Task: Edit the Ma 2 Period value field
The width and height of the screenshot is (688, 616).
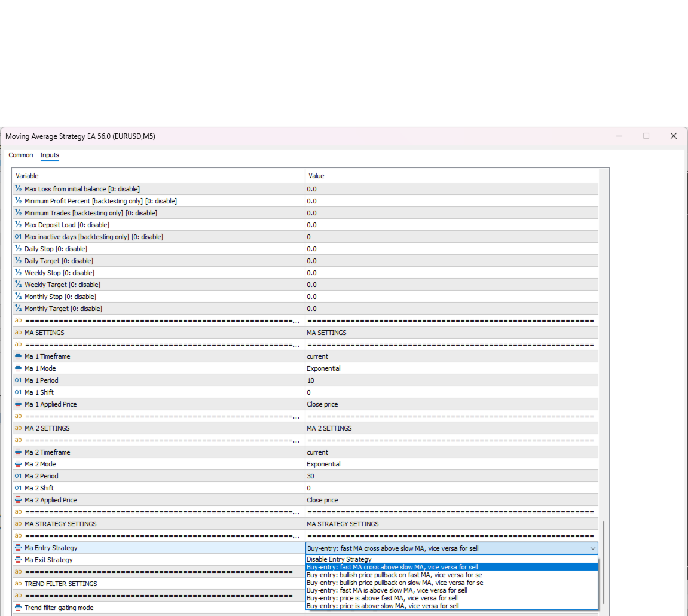Action: [x=451, y=476]
